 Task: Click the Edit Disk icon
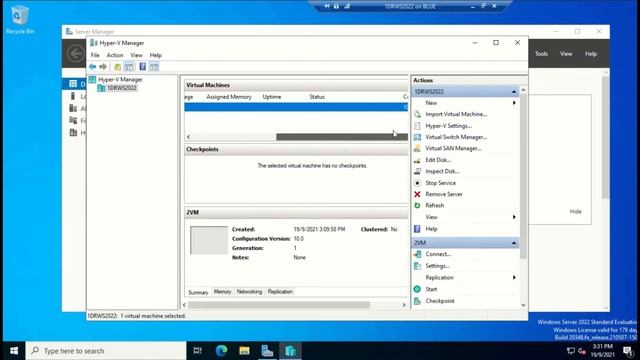pyautogui.click(x=417, y=160)
